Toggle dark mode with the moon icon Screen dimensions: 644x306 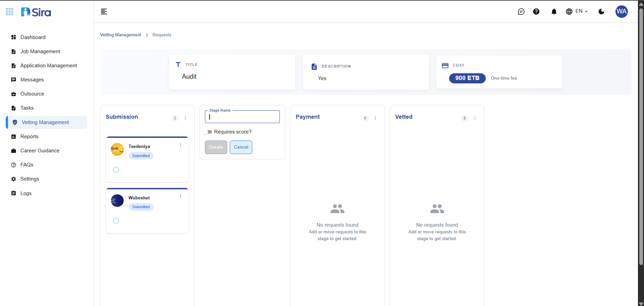click(x=601, y=11)
